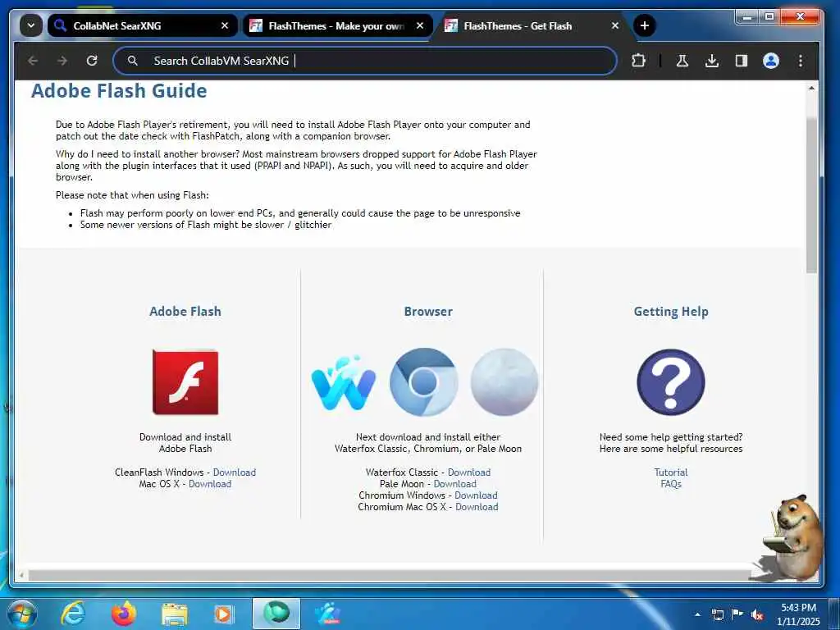
Task: Download Pale Moon browser
Action: [454, 484]
